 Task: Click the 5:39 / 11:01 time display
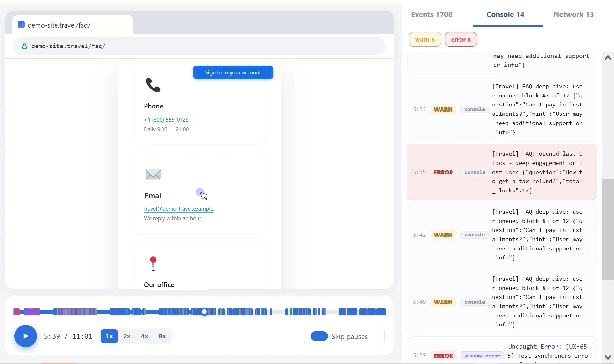point(68,336)
